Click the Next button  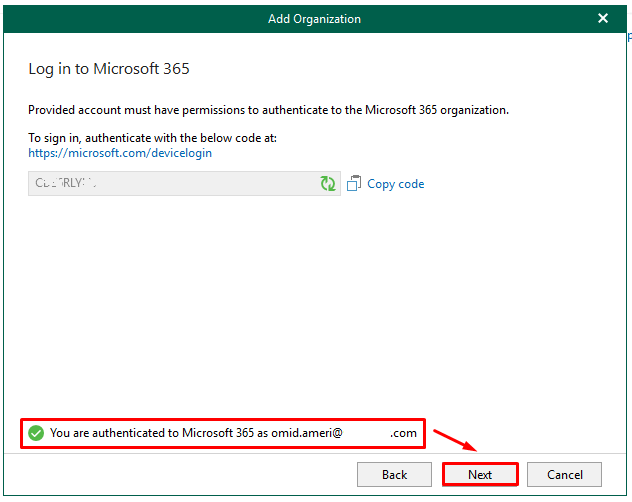pyautogui.click(x=480, y=475)
